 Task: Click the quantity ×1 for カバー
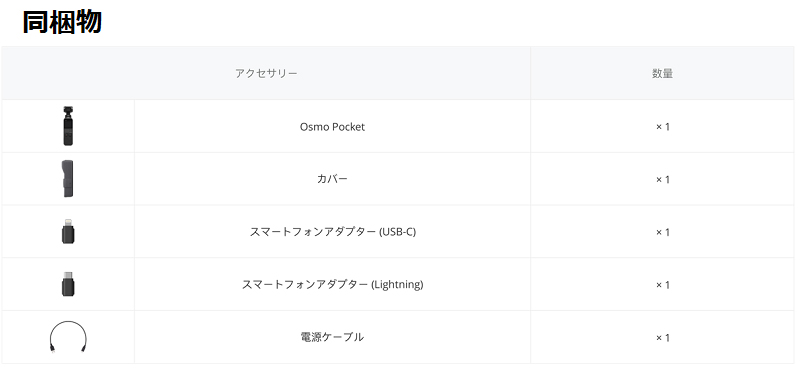coord(662,180)
